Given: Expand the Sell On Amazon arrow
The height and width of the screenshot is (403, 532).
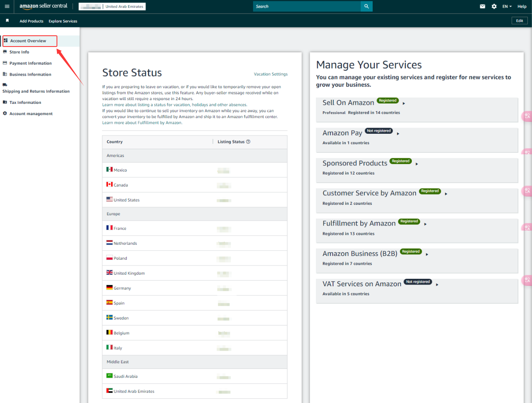Looking at the screenshot, I should pos(404,103).
